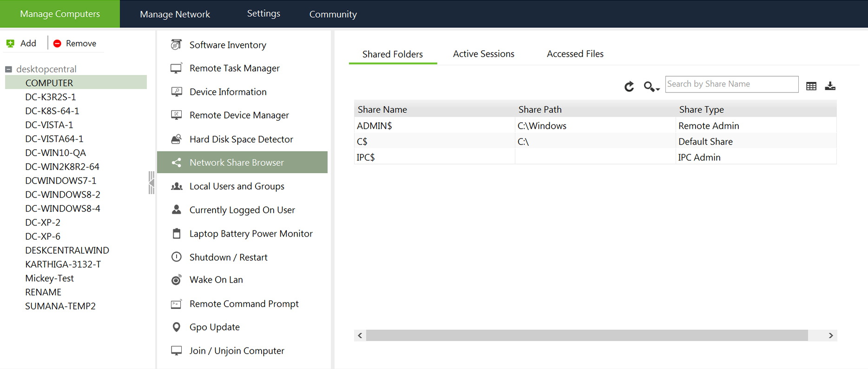
Task: Switch to the Active Sessions tab
Action: (483, 54)
